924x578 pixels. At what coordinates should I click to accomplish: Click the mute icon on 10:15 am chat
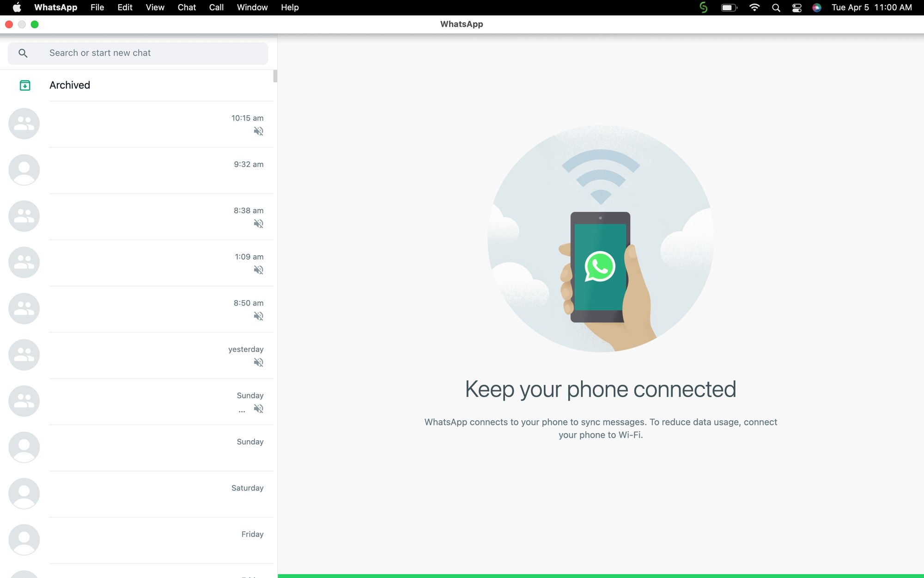(259, 131)
